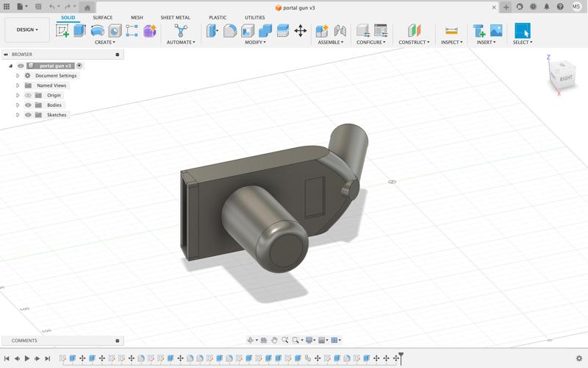Select the Pan hand tool

coord(274,340)
